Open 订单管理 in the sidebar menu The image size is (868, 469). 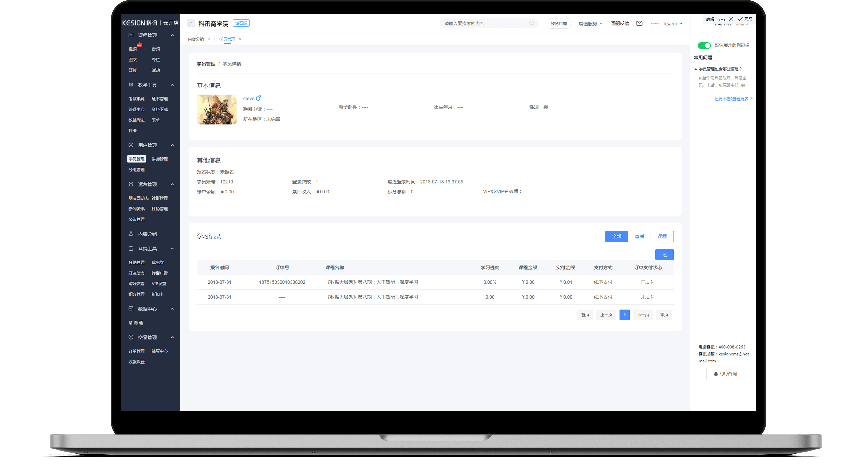coord(136,351)
